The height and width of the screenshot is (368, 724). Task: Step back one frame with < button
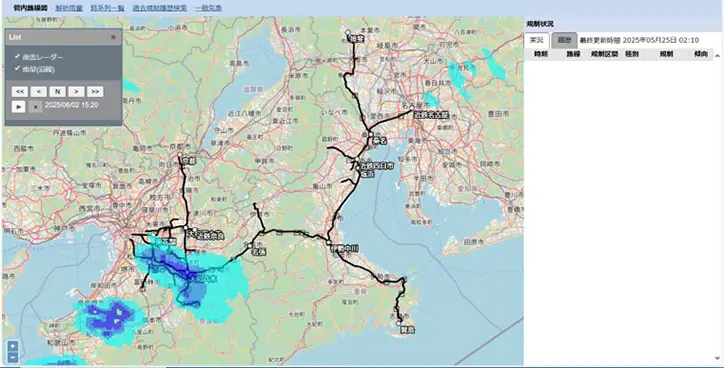click(x=38, y=91)
